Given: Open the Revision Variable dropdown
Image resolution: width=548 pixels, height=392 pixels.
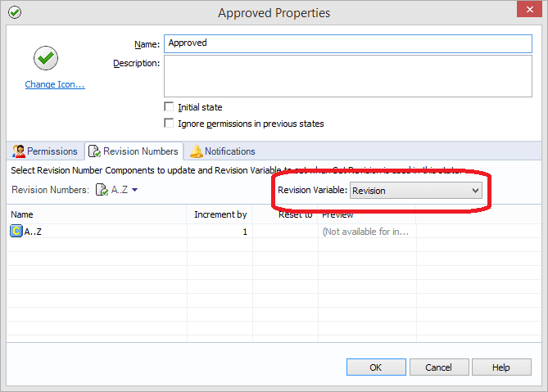Looking at the screenshot, I should tap(416, 191).
